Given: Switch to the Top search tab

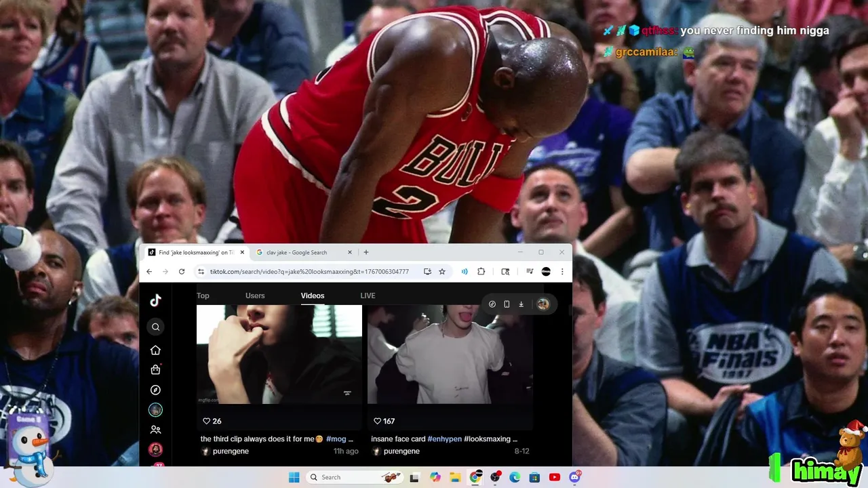Looking at the screenshot, I should (203, 296).
